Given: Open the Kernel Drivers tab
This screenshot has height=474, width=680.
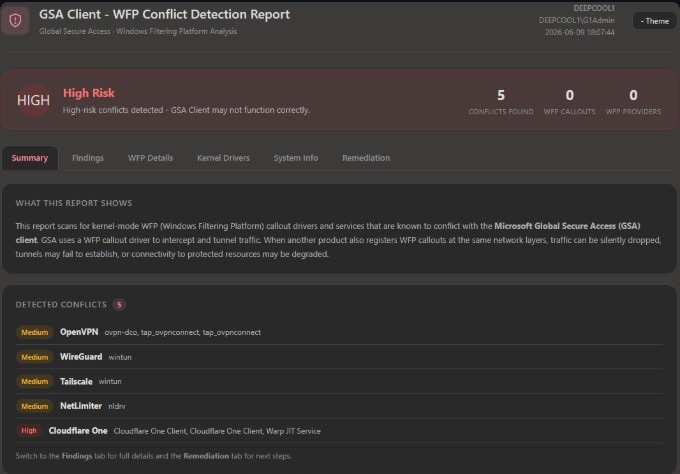Looking at the screenshot, I should pos(223,158).
